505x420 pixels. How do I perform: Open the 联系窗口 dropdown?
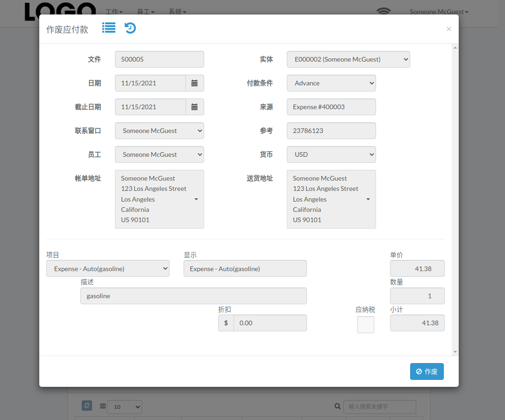click(x=159, y=131)
